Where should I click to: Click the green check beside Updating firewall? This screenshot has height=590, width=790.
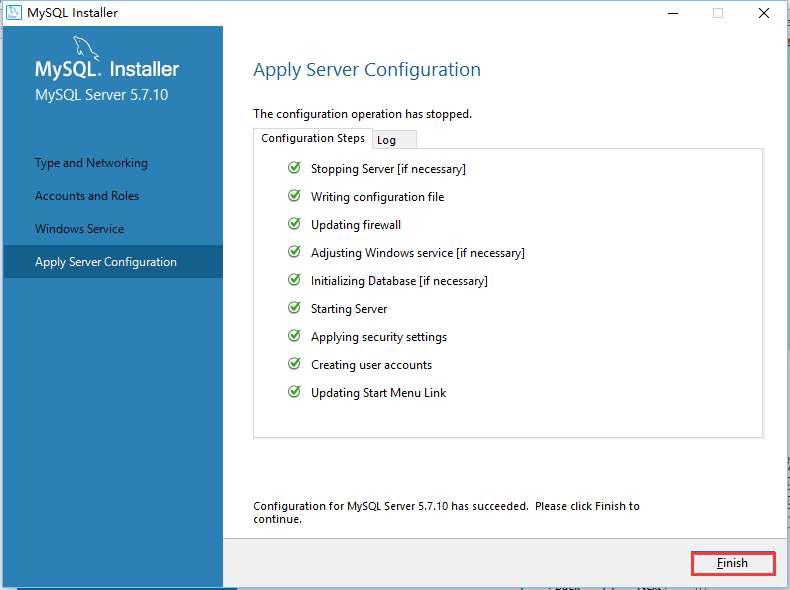(x=294, y=224)
